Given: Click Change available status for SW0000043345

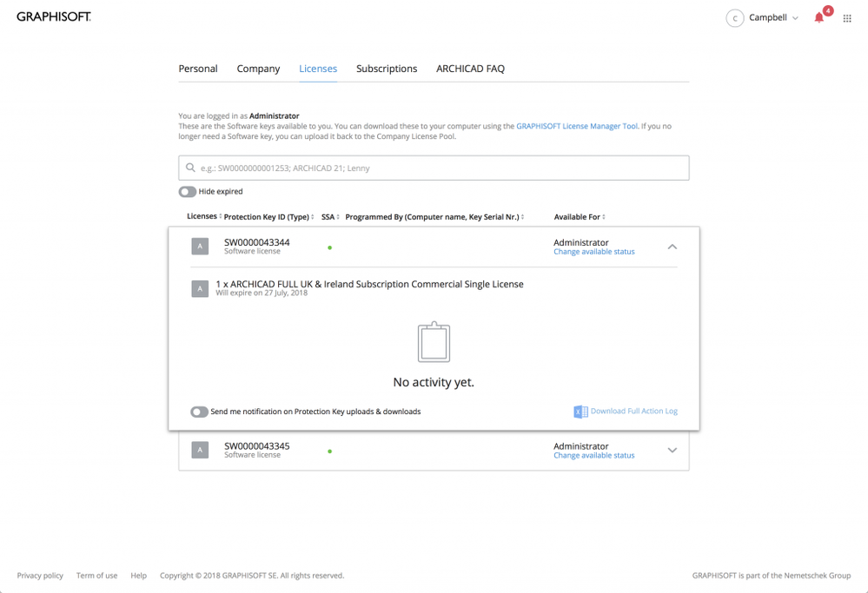Looking at the screenshot, I should (x=594, y=456).
